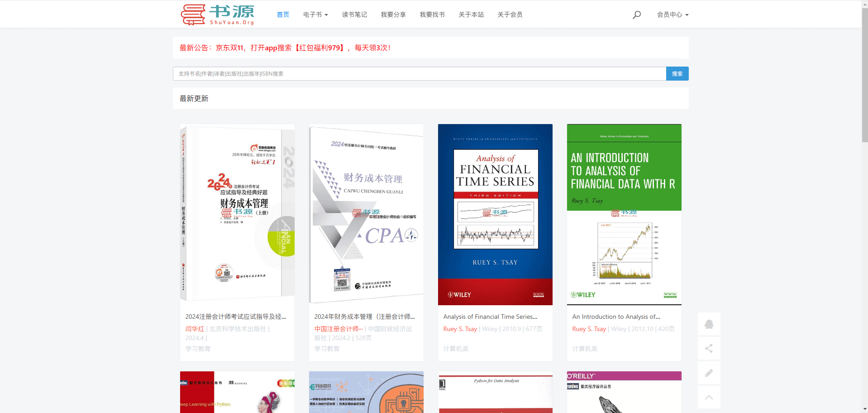Click author link 闫华红
The image size is (868, 413).
coord(195,329)
